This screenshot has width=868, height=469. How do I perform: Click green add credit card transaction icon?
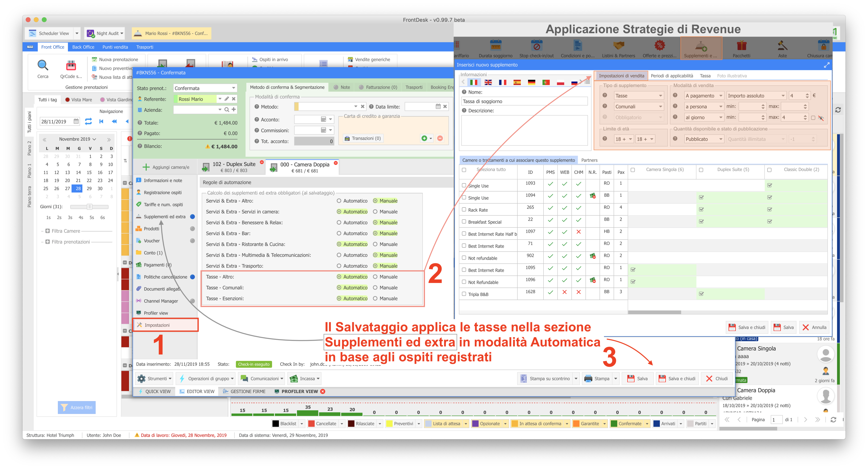[x=424, y=138]
